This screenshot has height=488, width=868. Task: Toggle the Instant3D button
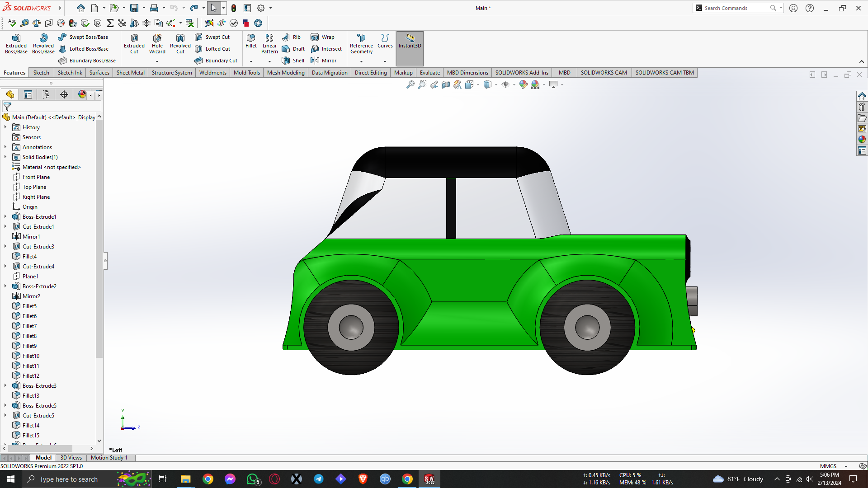tap(410, 43)
